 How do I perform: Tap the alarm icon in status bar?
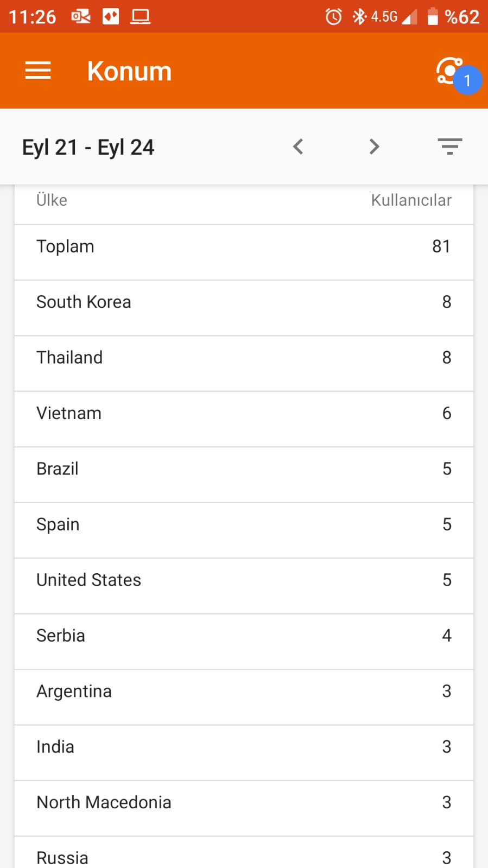click(x=333, y=17)
